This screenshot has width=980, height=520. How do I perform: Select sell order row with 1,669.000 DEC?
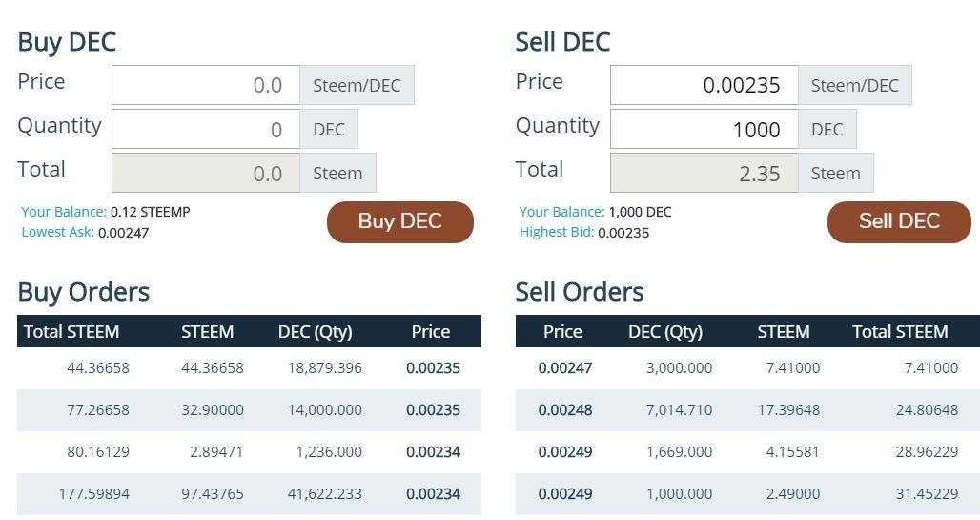pyautogui.click(x=747, y=452)
